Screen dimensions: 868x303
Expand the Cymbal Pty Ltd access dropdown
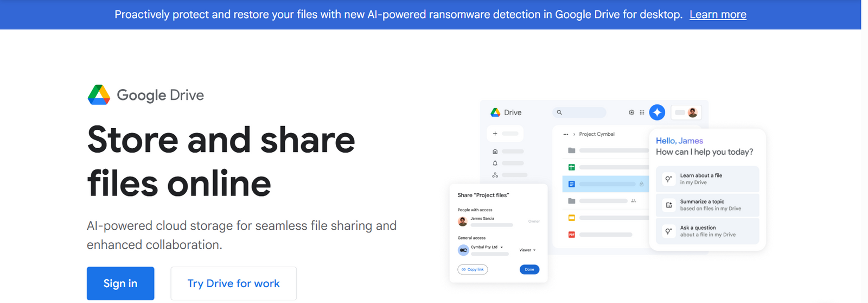click(502, 247)
